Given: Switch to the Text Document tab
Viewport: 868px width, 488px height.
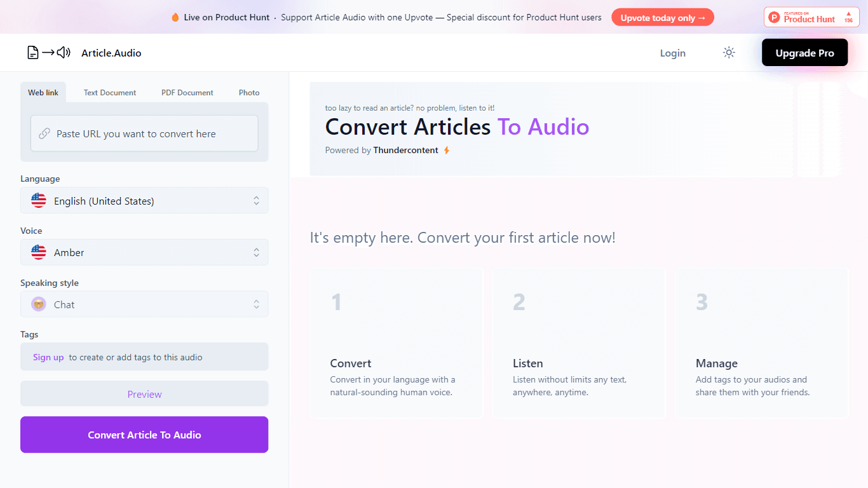Looking at the screenshot, I should [x=110, y=93].
